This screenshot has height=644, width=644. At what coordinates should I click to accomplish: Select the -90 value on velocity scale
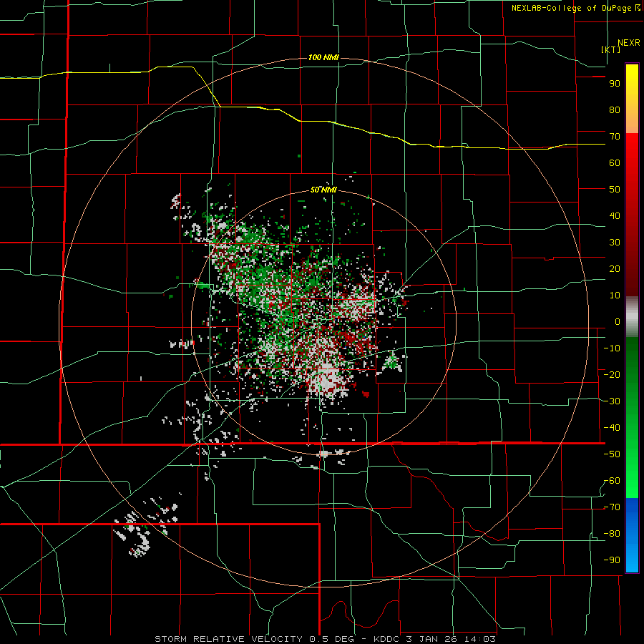[612, 560]
